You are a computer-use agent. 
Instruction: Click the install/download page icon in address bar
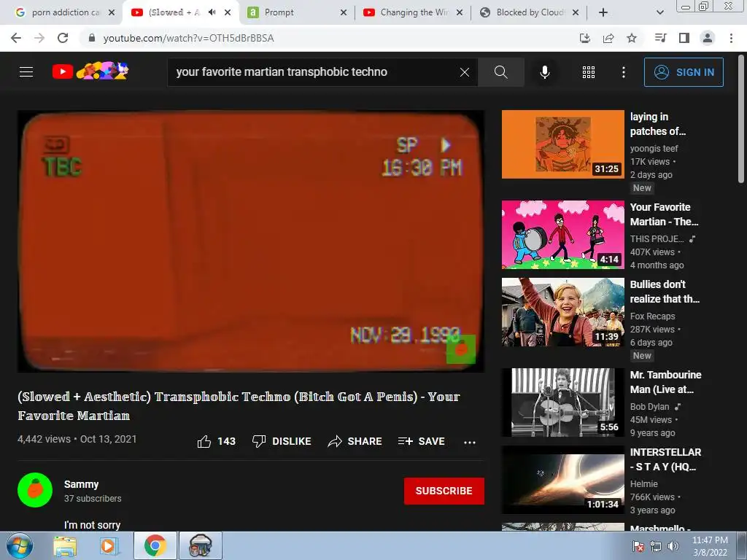tap(584, 38)
